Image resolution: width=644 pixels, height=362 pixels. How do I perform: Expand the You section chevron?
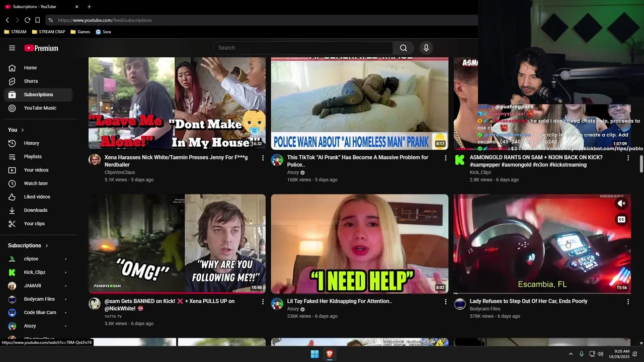coord(22,130)
